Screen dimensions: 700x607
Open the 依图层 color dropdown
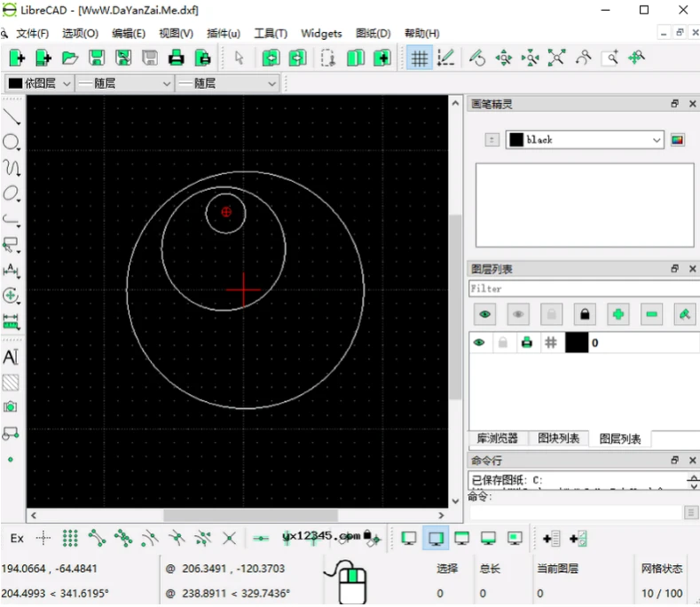coord(37,83)
